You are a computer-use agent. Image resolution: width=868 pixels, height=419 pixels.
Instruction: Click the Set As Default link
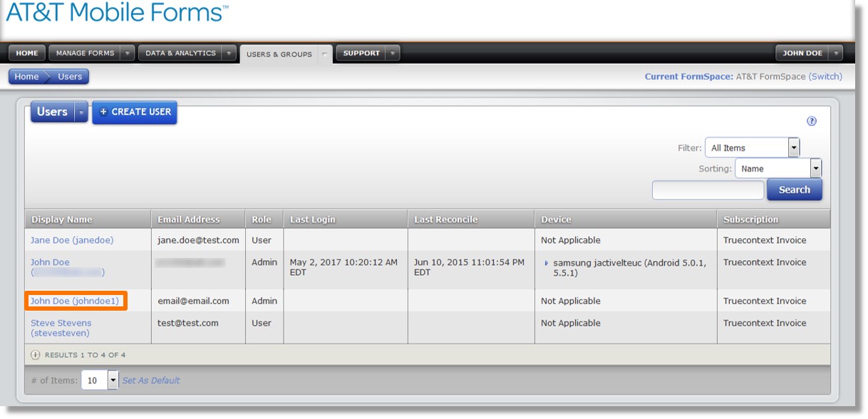pos(151,381)
